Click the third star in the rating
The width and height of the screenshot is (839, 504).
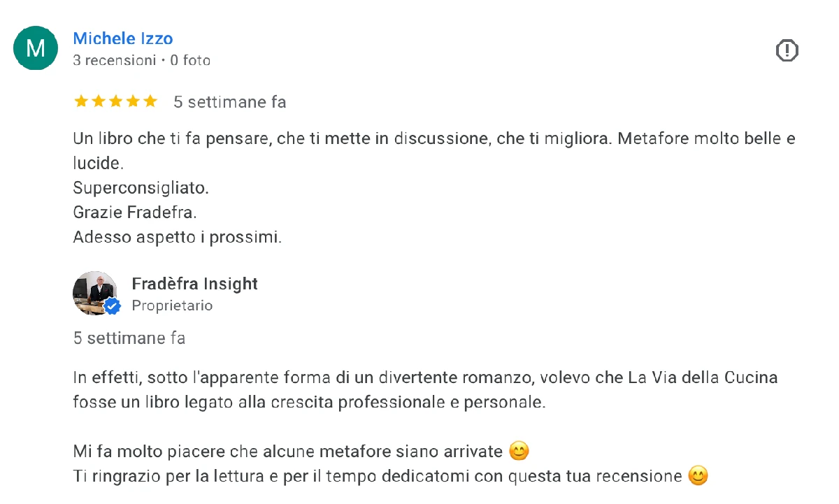[x=115, y=101]
